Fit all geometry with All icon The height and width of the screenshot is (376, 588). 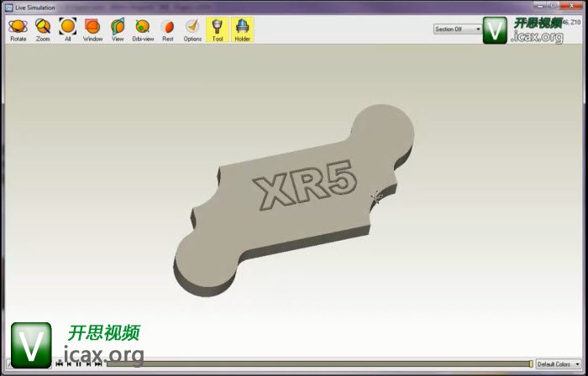(x=67, y=30)
